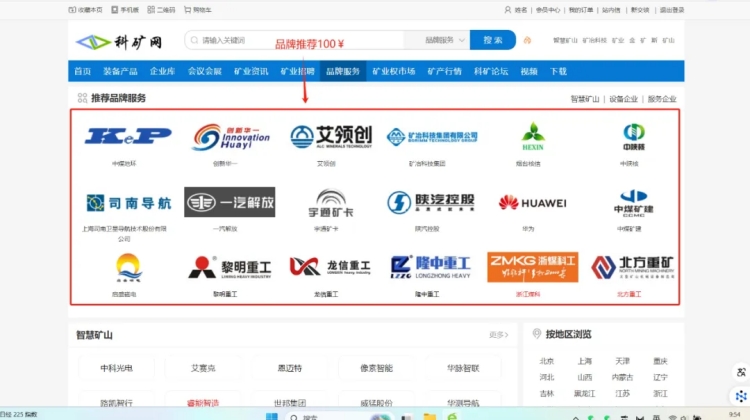Select the Innovation Huayi logo

(x=231, y=137)
